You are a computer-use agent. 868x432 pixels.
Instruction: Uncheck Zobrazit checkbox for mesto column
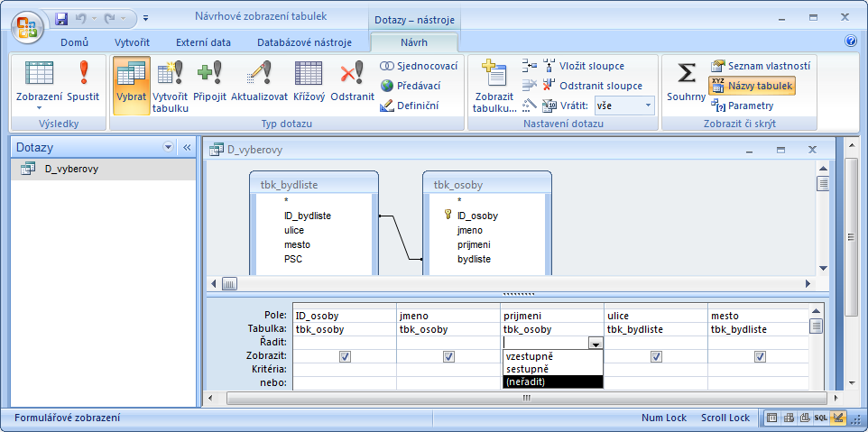tap(760, 356)
